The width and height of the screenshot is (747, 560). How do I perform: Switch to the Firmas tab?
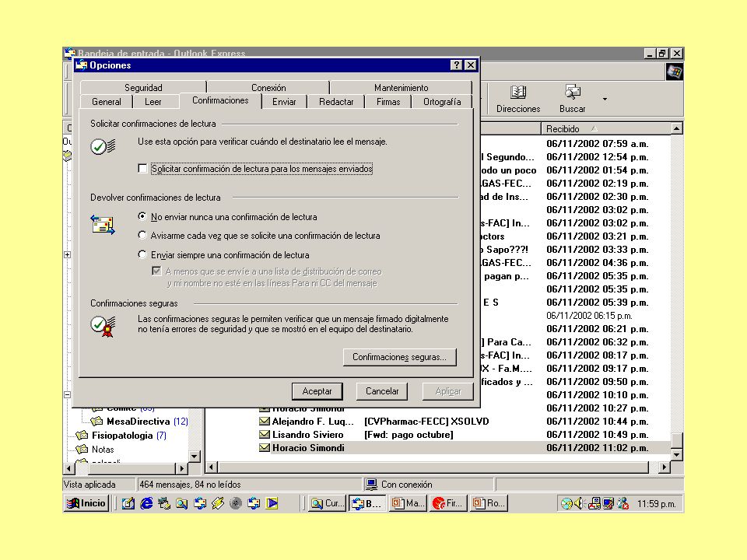click(388, 101)
